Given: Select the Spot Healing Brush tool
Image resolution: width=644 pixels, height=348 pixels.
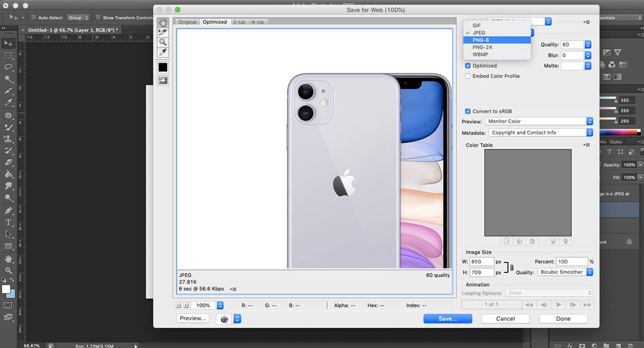Looking at the screenshot, I should 8,115.
